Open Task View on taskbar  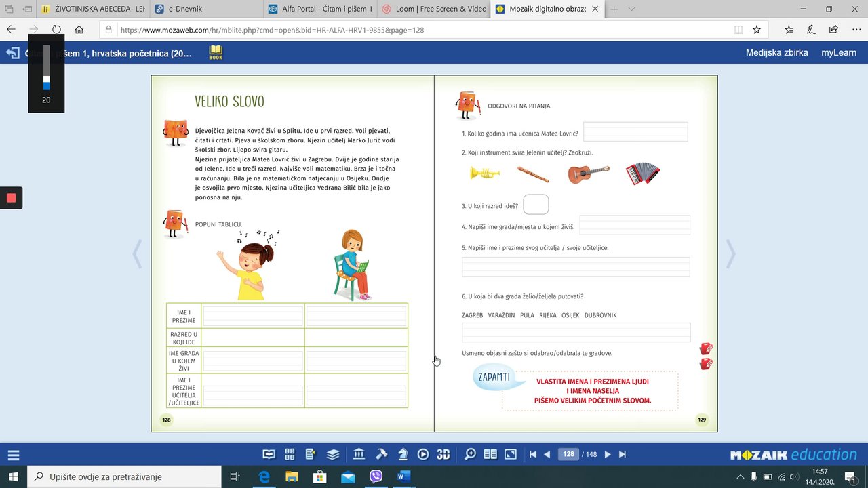click(x=235, y=476)
